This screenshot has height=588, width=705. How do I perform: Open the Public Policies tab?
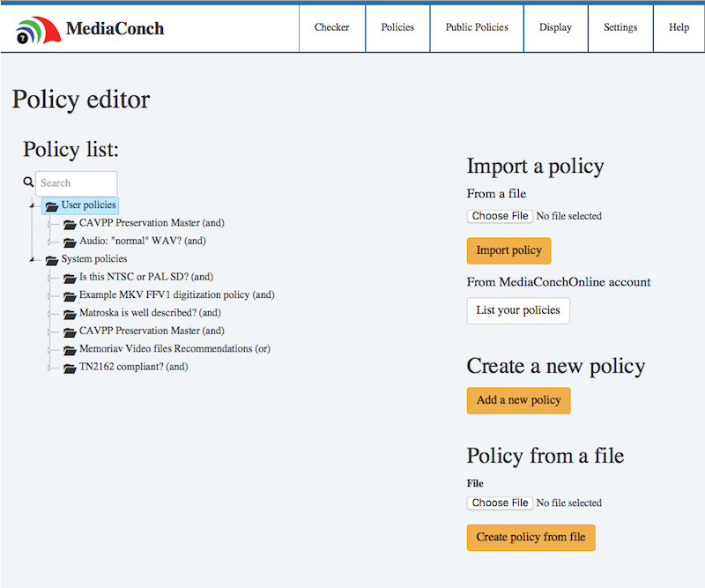[x=476, y=27]
